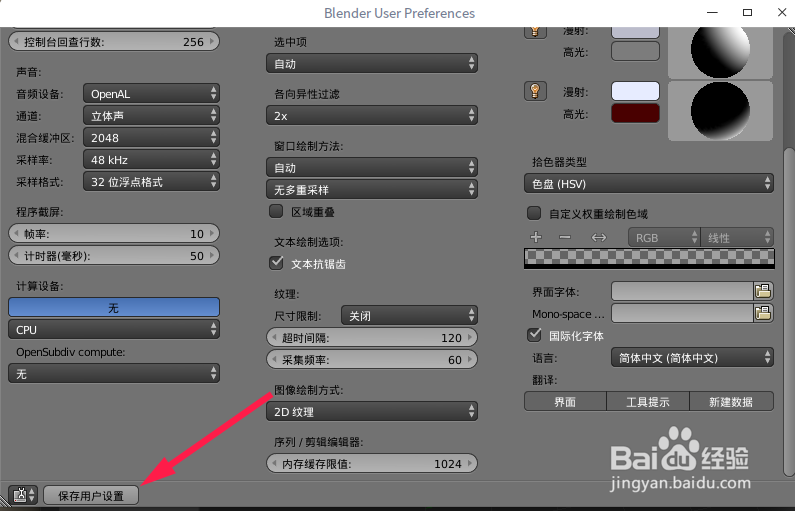The image size is (795, 511).
Task: Click upper light direction sphere preview
Action: (x=720, y=52)
